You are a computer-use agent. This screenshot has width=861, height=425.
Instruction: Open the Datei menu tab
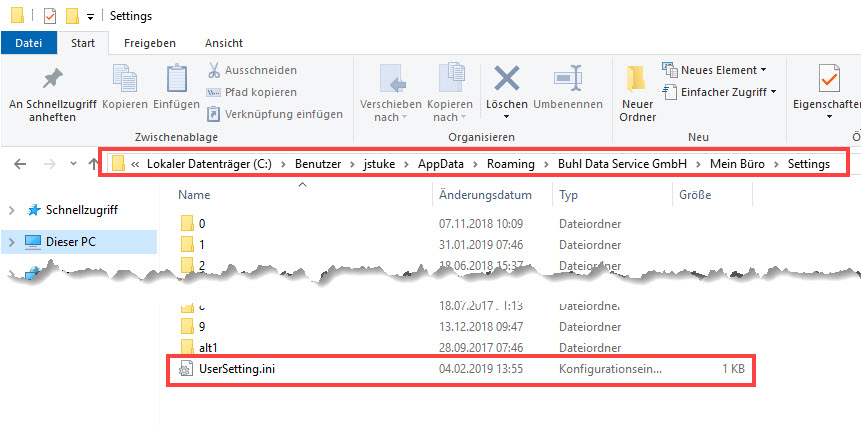click(29, 43)
